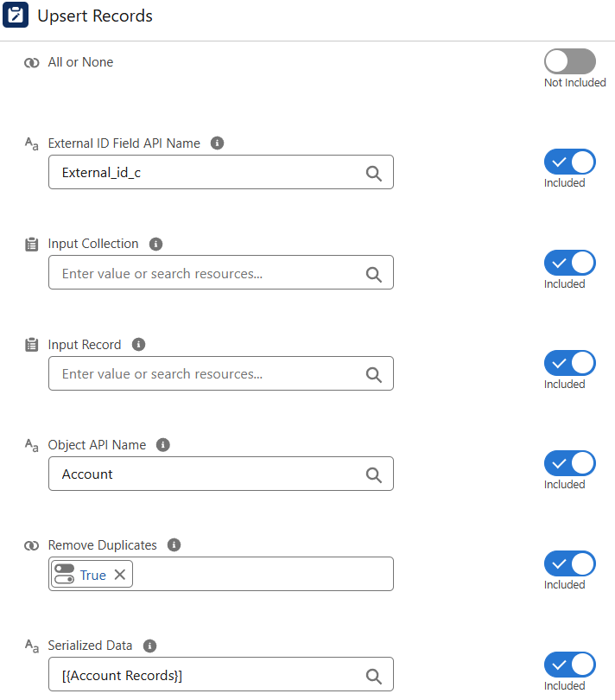Click info icon next to Remove Duplicates
This screenshot has width=615, height=700.
pyautogui.click(x=174, y=545)
